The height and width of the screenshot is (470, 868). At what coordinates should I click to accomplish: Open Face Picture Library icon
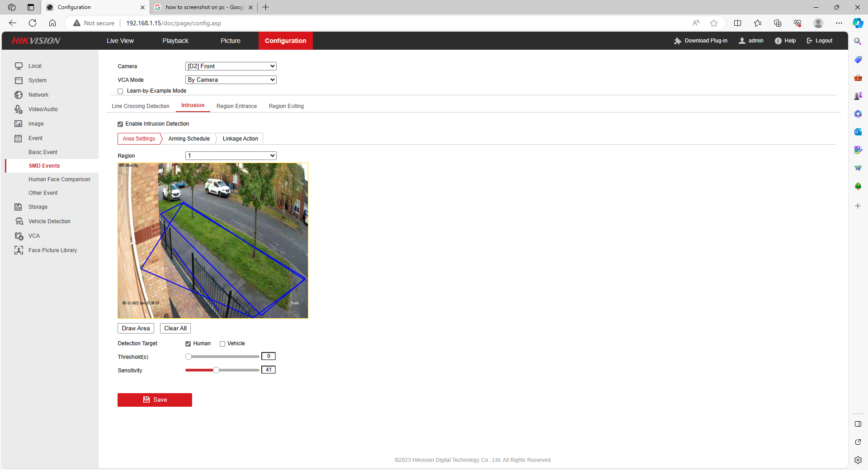click(x=19, y=250)
